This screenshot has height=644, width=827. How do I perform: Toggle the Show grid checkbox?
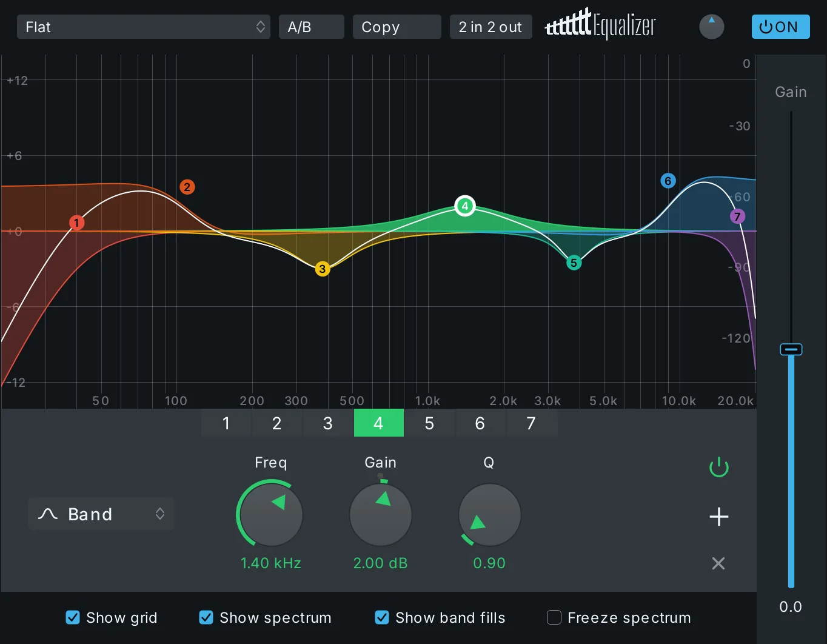coord(73,617)
